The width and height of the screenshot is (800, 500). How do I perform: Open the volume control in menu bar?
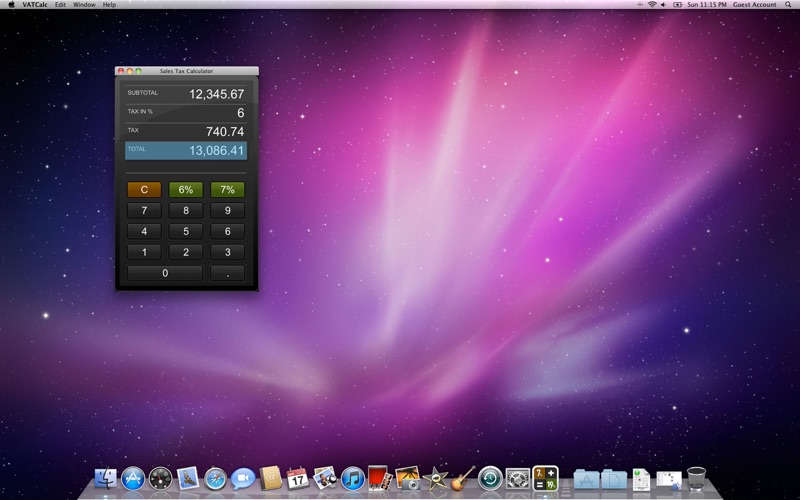tap(664, 5)
